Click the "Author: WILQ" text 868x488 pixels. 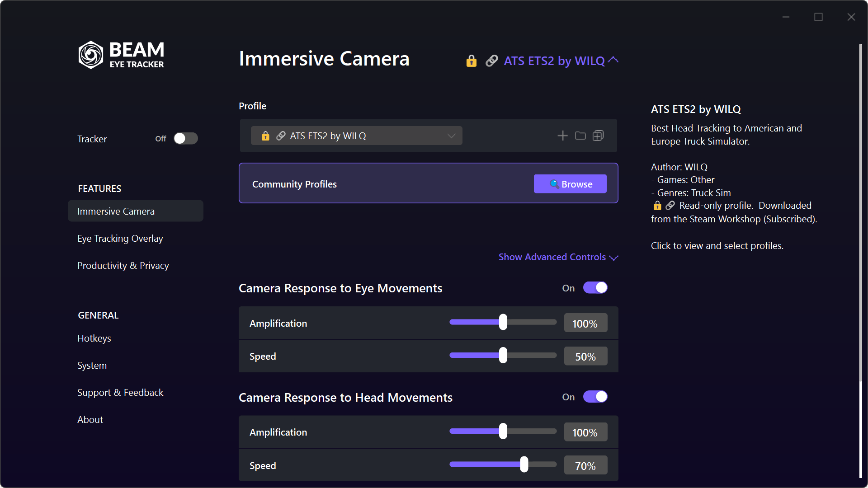click(x=679, y=167)
